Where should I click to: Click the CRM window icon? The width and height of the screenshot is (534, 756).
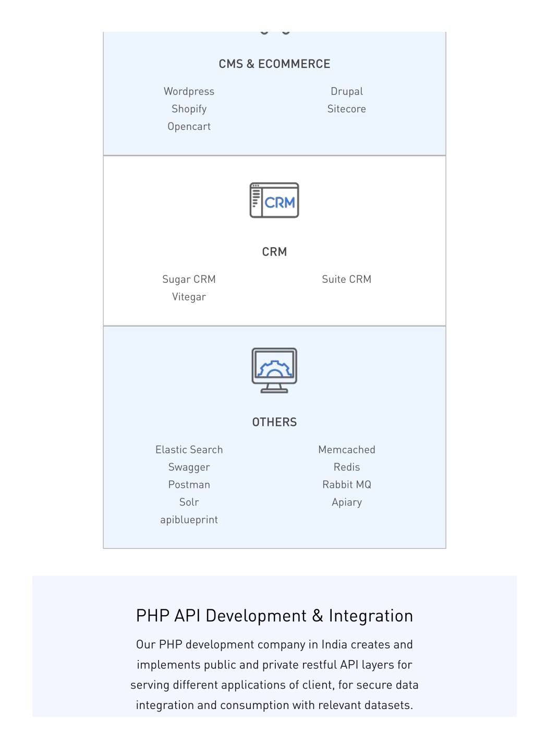point(274,200)
